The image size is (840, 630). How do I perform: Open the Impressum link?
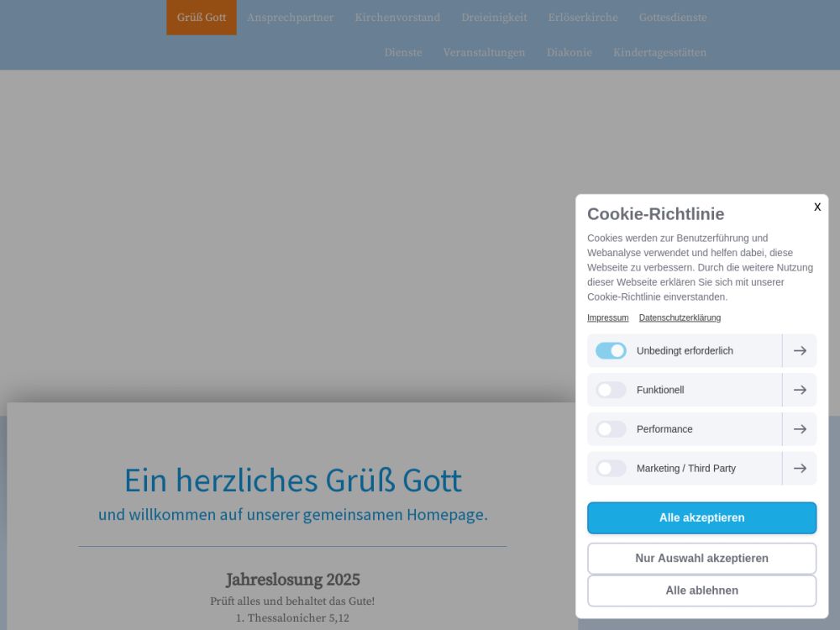click(x=607, y=318)
